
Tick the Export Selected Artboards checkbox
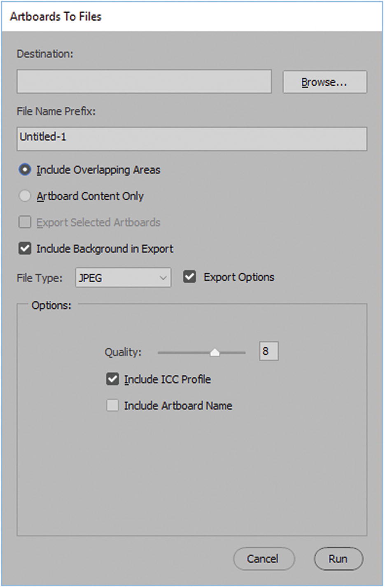(x=25, y=223)
